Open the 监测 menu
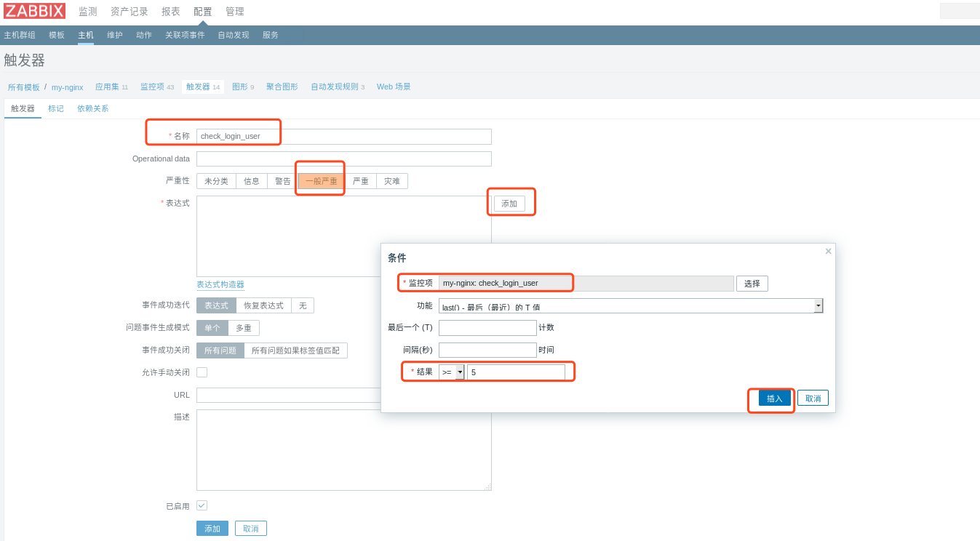Screen dimensions: 980x541 (87, 11)
